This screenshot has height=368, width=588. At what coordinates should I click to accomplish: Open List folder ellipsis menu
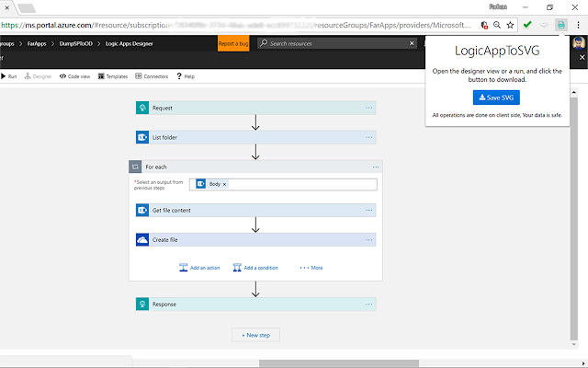coord(369,137)
